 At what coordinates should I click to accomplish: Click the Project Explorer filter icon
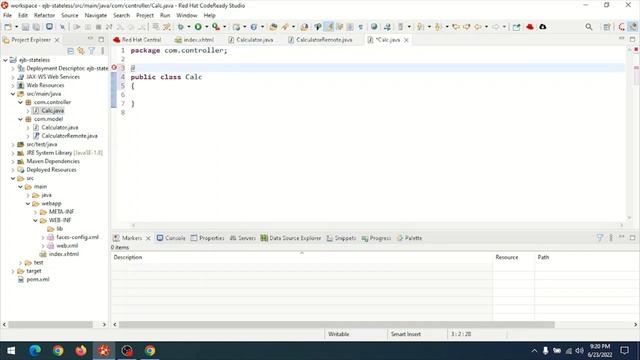92,51
